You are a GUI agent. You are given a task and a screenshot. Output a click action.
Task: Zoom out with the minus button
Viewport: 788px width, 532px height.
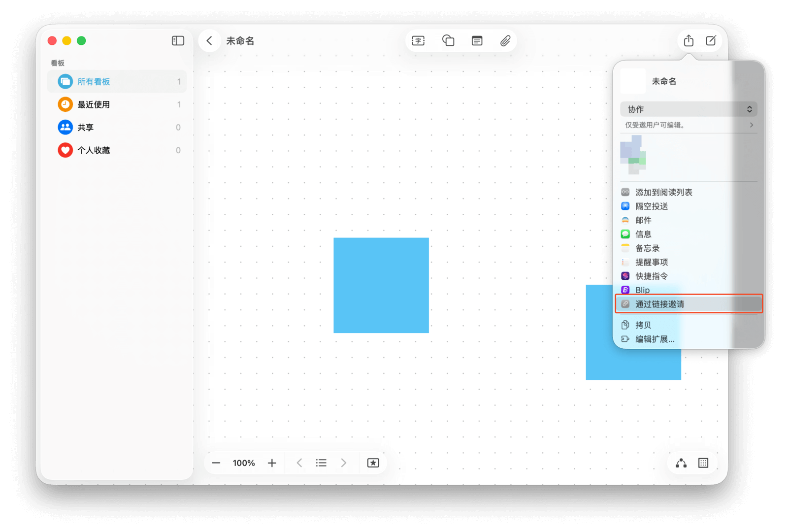(216, 463)
